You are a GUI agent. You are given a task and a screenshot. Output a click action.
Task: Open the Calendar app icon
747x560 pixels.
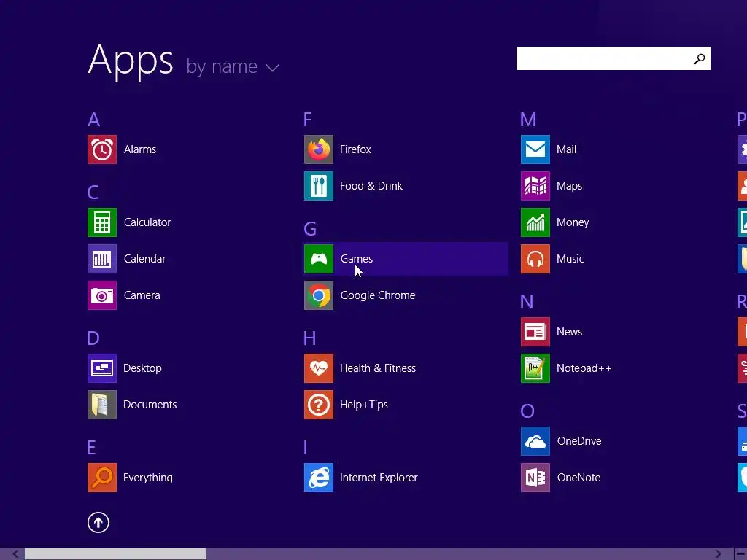[x=102, y=259]
